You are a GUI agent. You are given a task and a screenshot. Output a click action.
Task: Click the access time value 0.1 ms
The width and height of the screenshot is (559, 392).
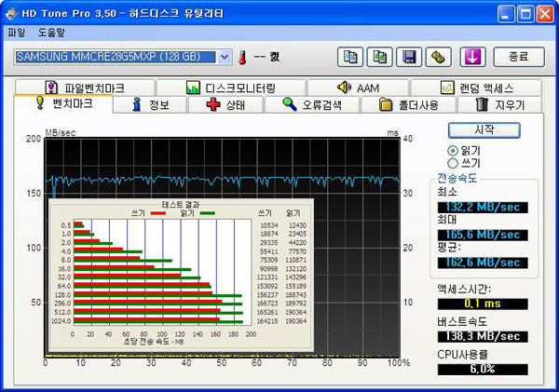483,304
